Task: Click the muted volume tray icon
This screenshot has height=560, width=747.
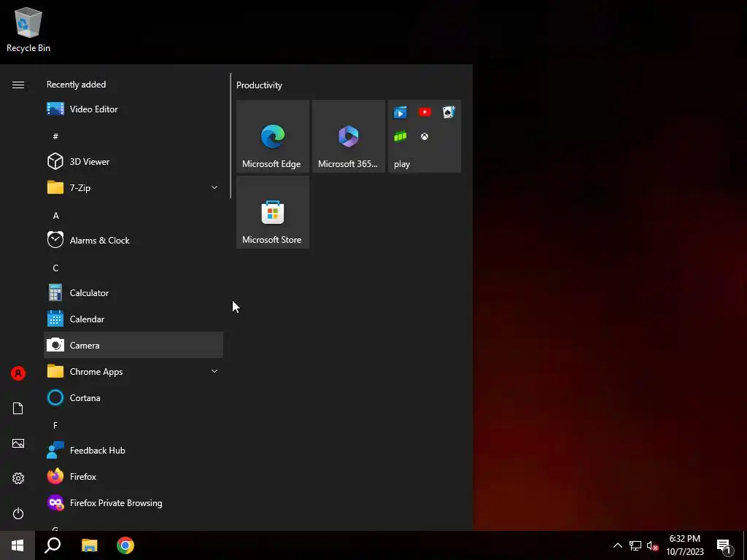Action: click(x=652, y=545)
